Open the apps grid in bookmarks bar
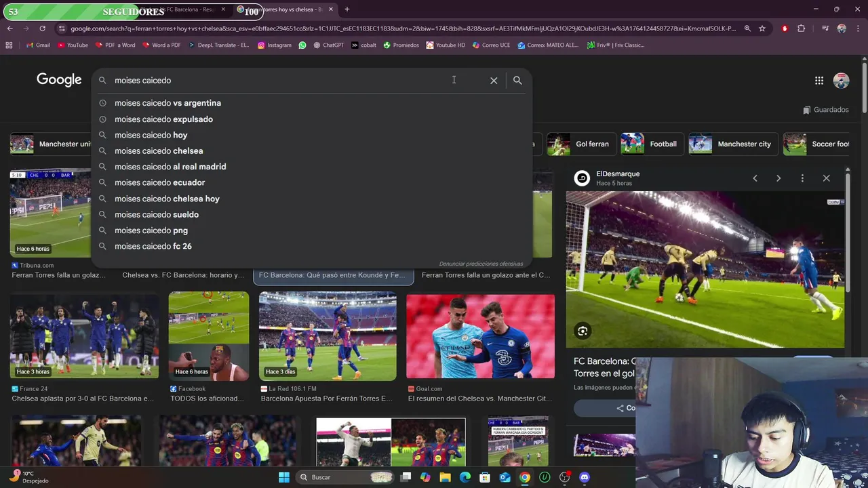The width and height of the screenshot is (868, 488). pyautogui.click(x=9, y=45)
